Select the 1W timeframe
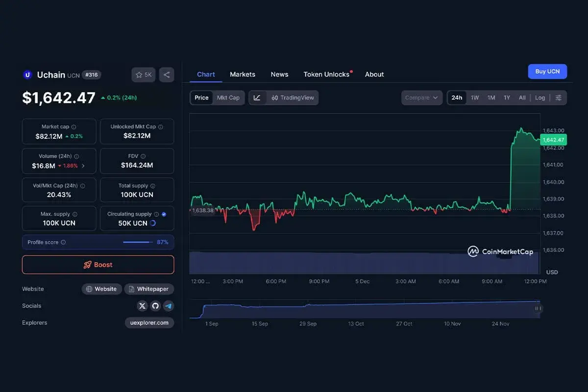Screen dimensions: 588x392 click(474, 98)
